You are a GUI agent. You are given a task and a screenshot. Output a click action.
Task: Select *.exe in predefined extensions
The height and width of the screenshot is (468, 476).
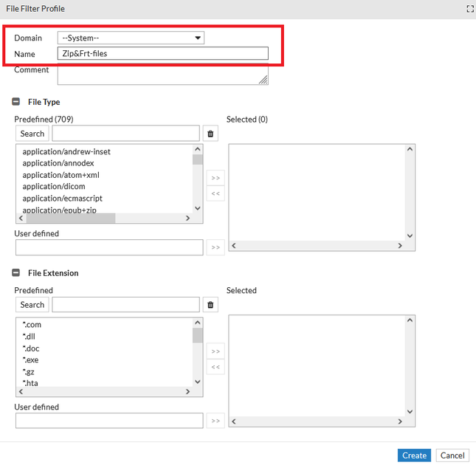click(x=31, y=359)
